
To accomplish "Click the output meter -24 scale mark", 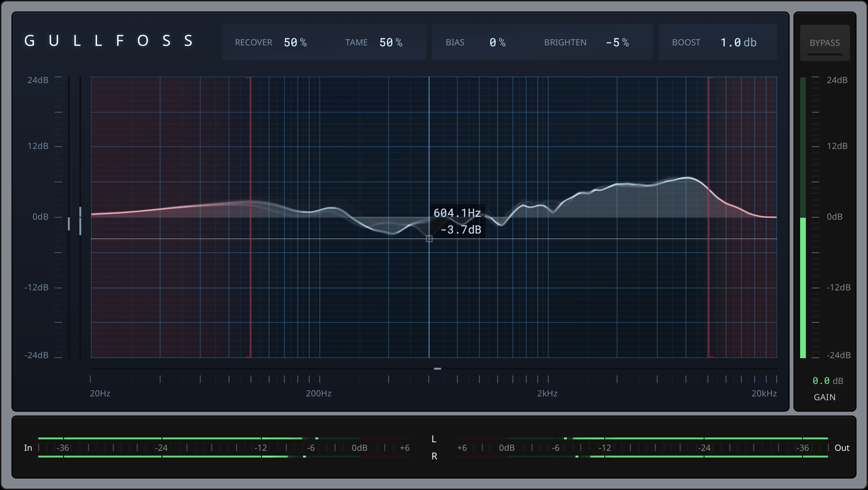I will (x=704, y=448).
